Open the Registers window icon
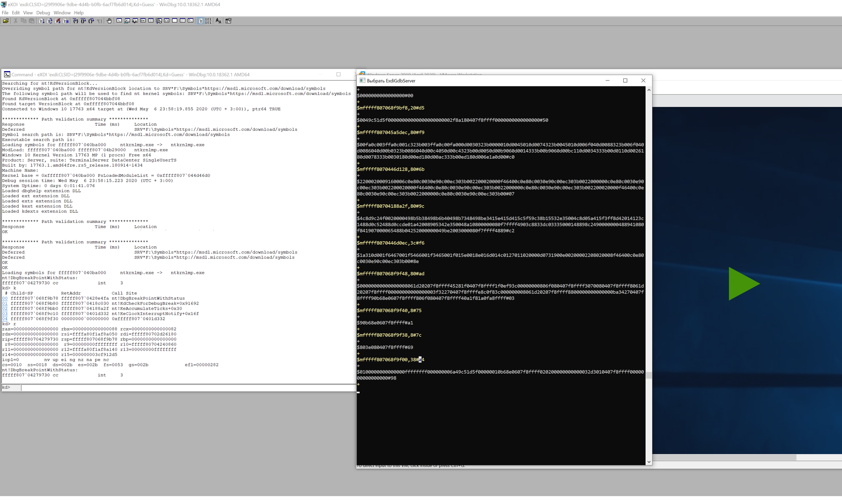The width and height of the screenshot is (842, 504). coord(143,21)
